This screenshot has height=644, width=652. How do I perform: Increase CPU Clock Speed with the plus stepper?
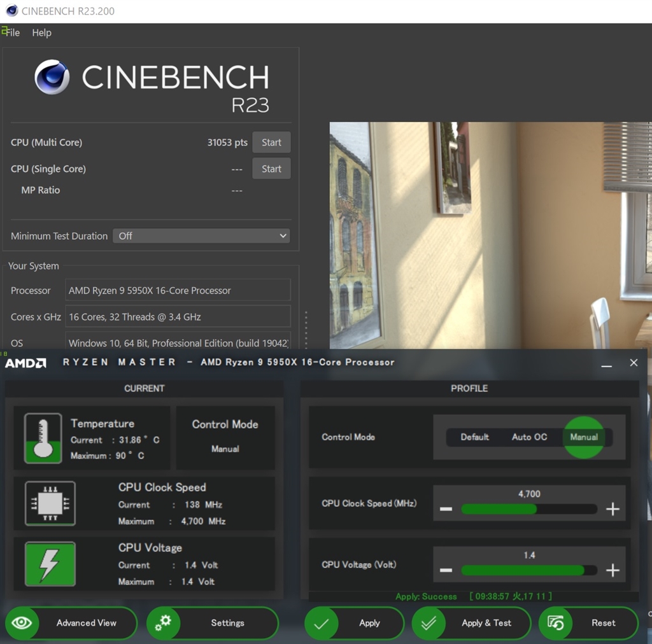tap(613, 508)
